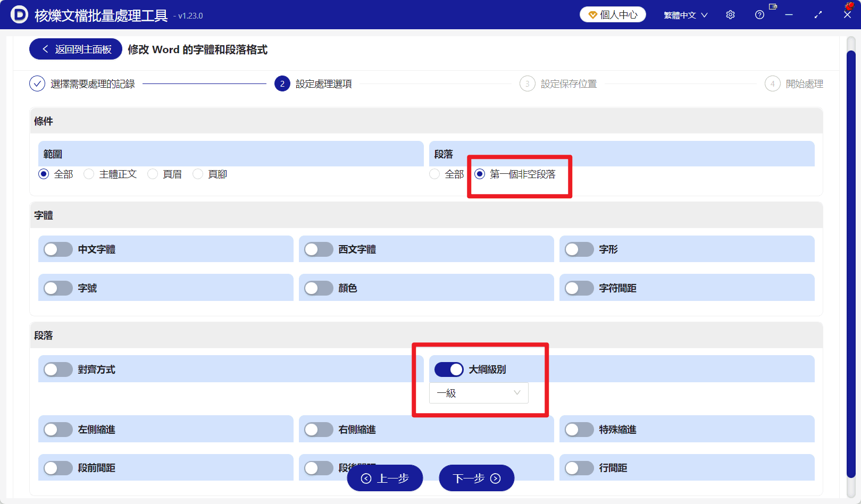Click the diamond icon in 個人中心
This screenshot has width=861, height=504.
pos(592,15)
